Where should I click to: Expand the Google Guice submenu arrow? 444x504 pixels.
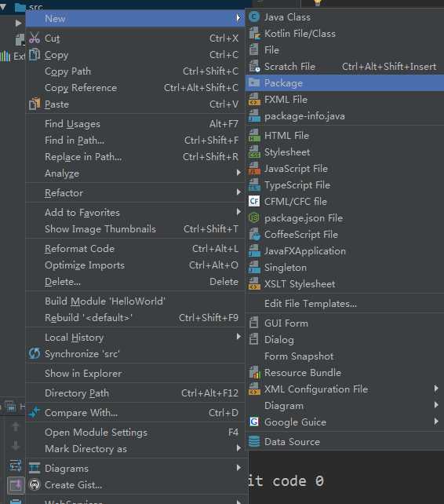click(x=436, y=422)
